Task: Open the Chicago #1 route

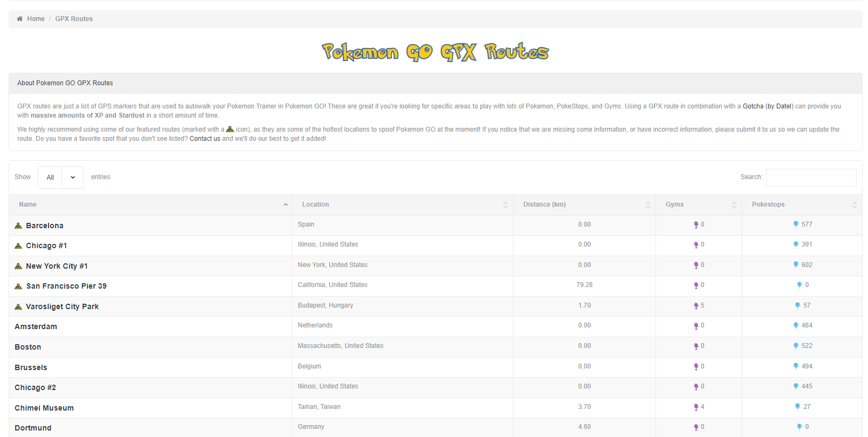Action: 46,246
